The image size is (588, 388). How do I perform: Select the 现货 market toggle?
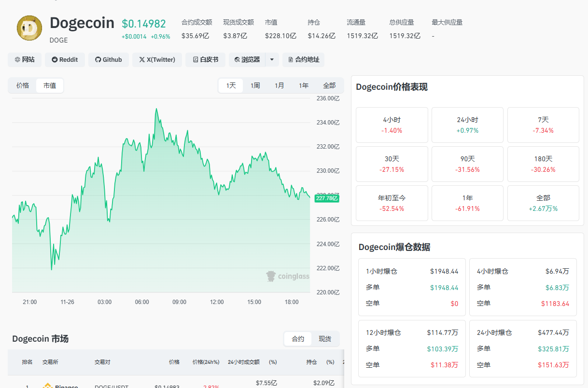[x=325, y=339]
